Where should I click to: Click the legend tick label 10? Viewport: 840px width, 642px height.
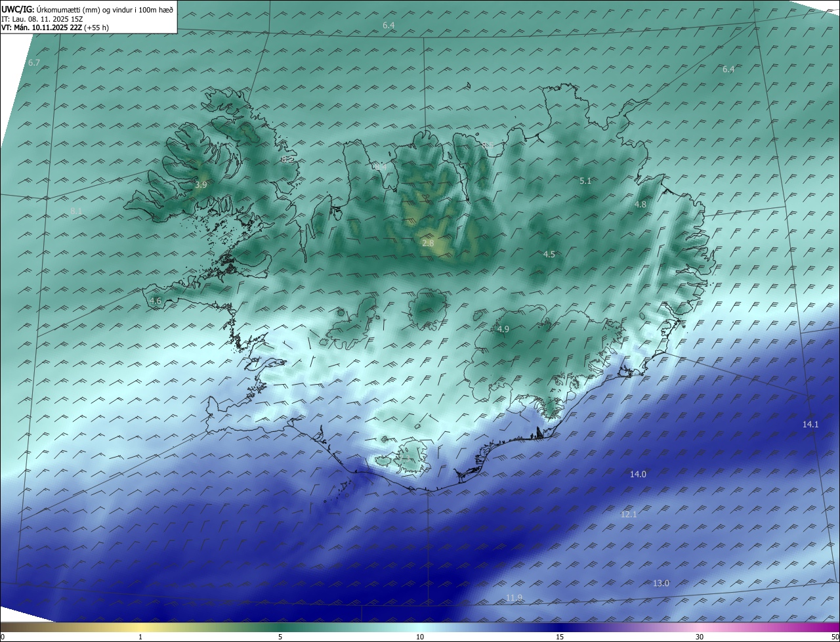pos(420,637)
